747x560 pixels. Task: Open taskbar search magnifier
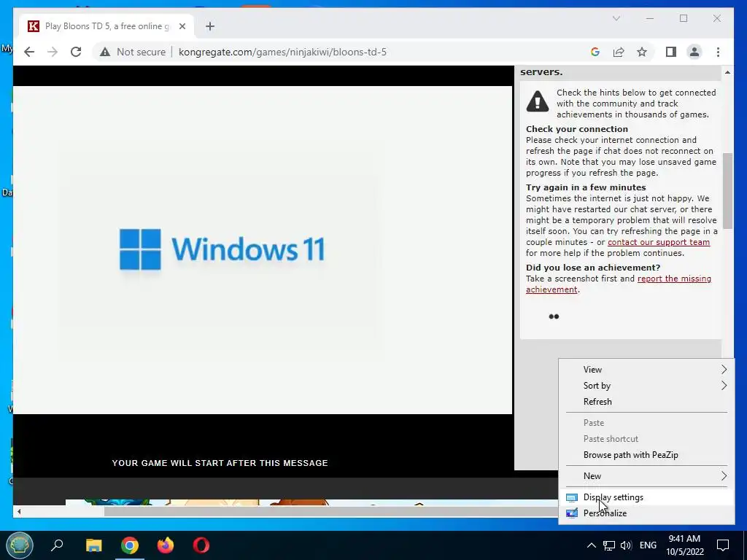pyautogui.click(x=57, y=545)
